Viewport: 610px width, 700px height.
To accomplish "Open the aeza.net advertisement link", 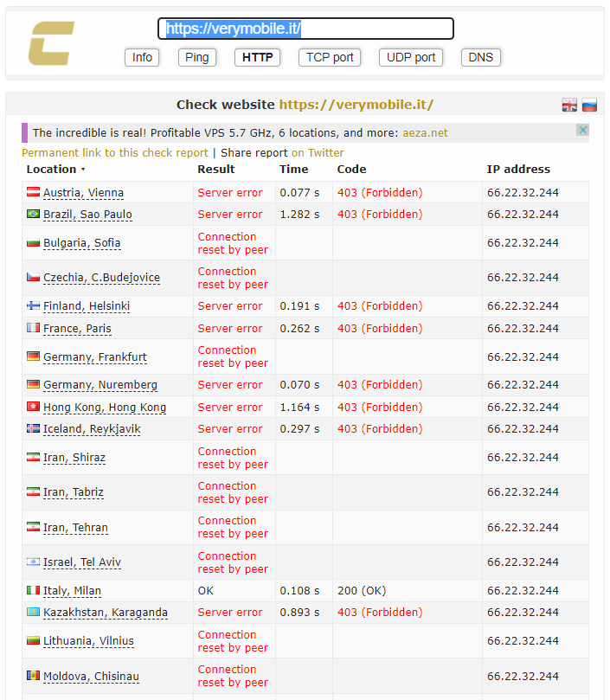I will 426,133.
